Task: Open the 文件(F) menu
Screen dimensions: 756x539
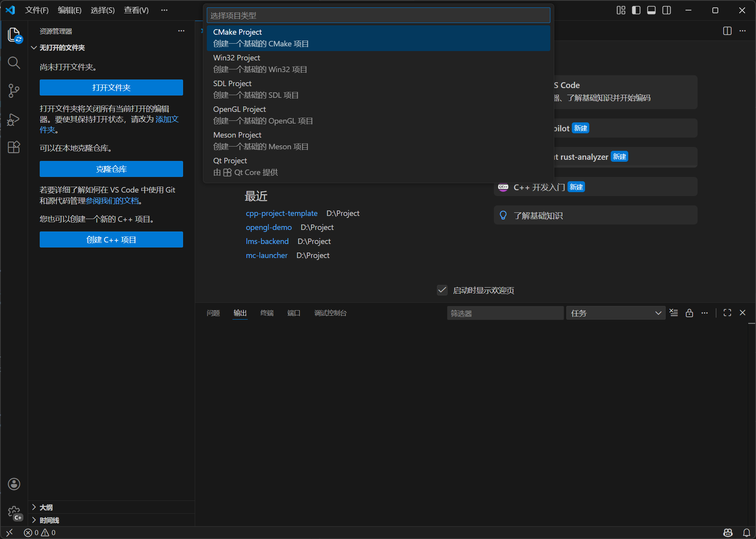Action: click(37, 10)
